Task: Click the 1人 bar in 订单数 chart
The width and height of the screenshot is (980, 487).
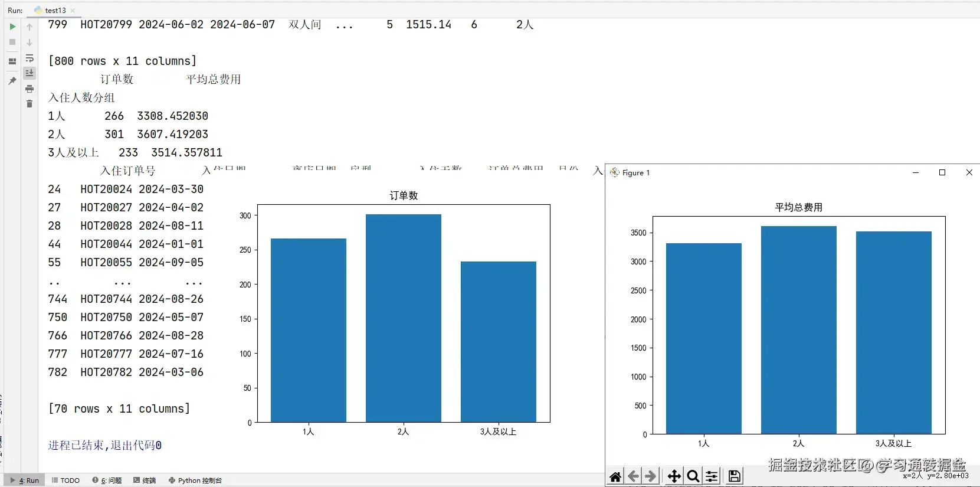Action: click(x=309, y=330)
